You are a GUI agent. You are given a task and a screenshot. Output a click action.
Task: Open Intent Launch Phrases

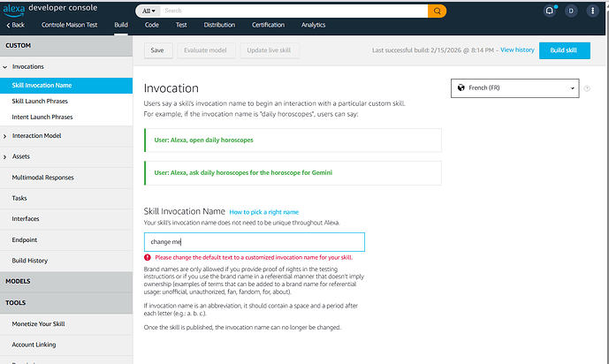66,118
